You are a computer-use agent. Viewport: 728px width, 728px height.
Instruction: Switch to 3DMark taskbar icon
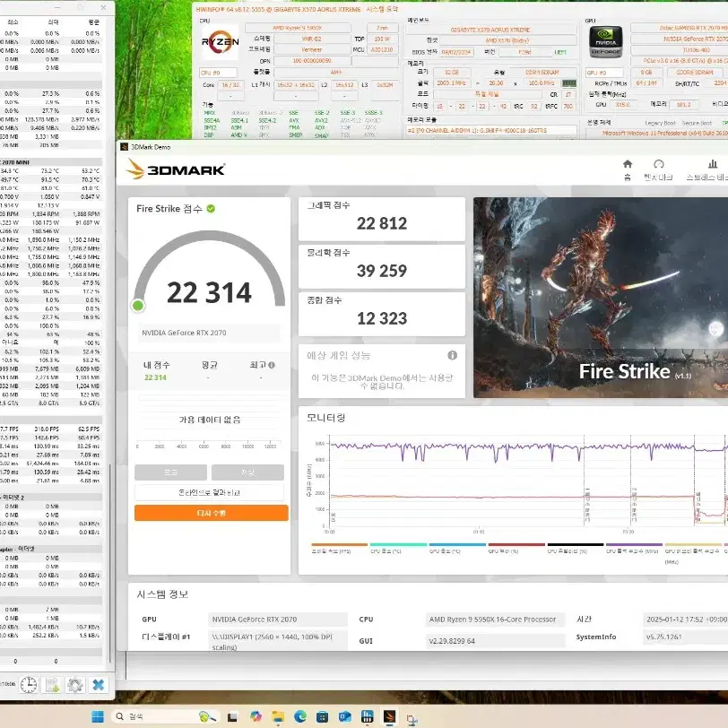(389, 716)
